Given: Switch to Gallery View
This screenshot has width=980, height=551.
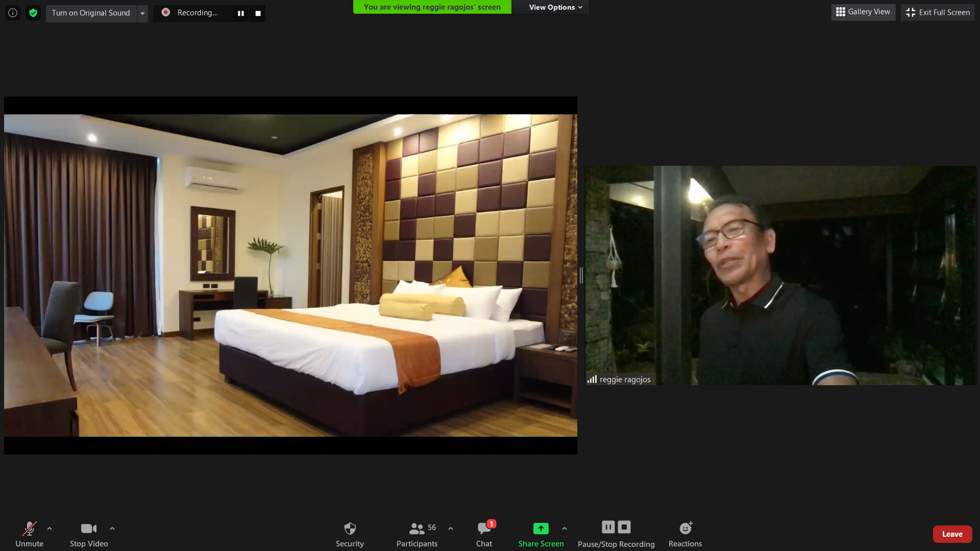Looking at the screenshot, I should point(863,12).
